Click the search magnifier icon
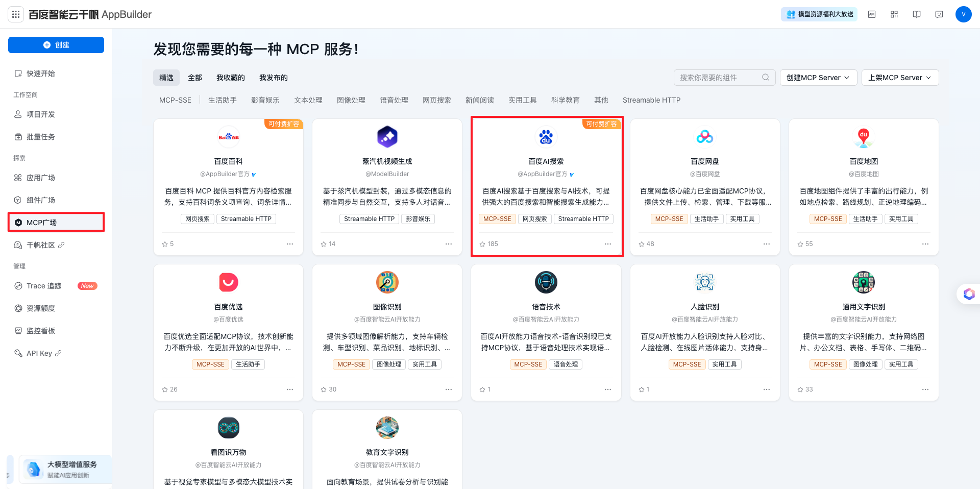This screenshot has width=980, height=489. point(766,78)
